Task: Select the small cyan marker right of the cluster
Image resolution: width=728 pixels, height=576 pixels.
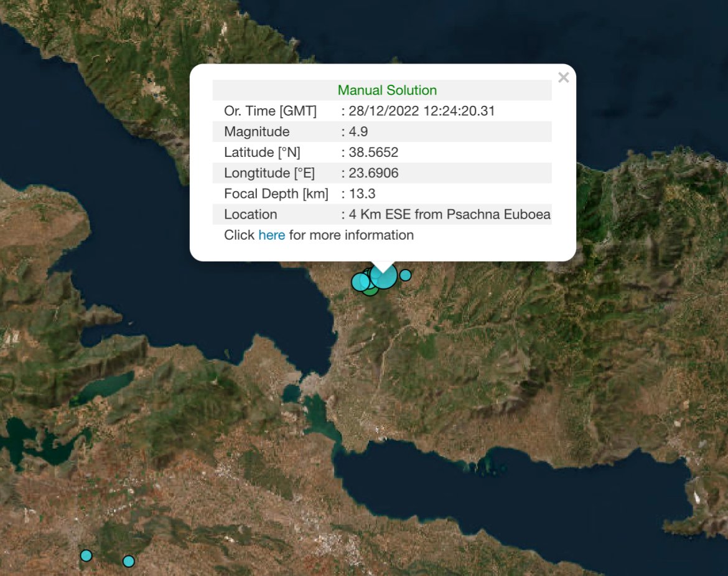Action: 405,275
